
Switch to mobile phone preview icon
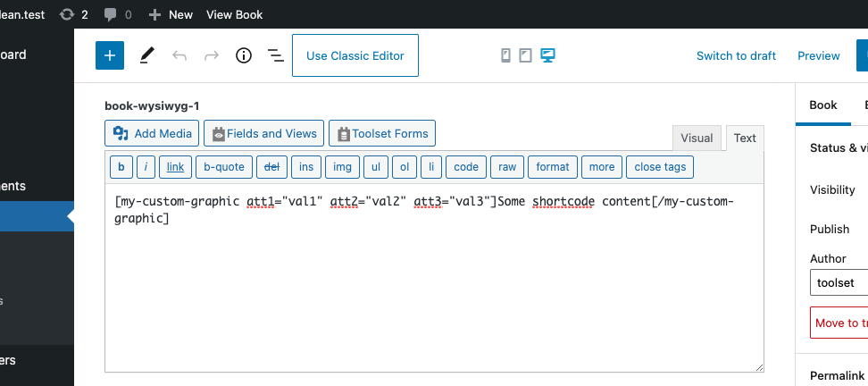click(505, 55)
